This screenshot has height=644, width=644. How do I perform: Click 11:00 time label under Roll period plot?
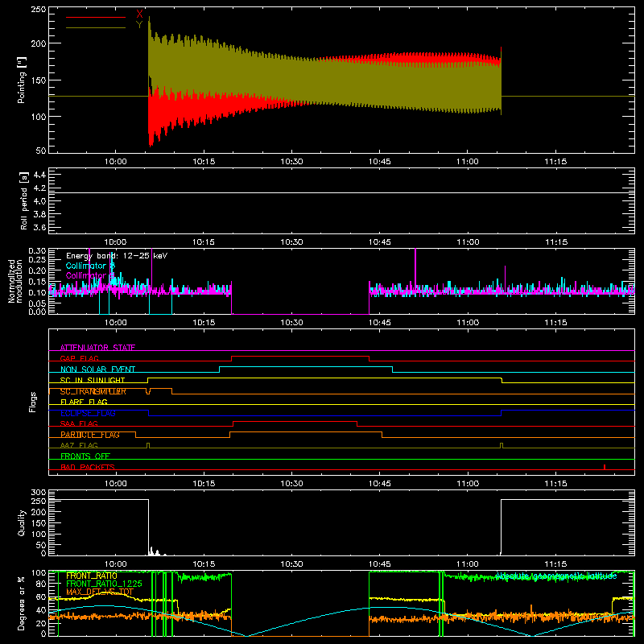(x=468, y=242)
